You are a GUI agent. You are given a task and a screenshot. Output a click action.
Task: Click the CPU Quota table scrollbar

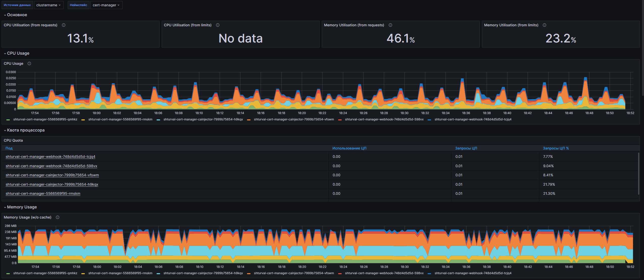pos(638,173)
